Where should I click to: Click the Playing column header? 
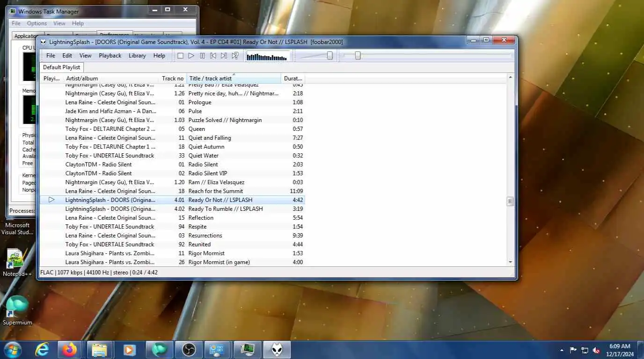tap(51, 79)
